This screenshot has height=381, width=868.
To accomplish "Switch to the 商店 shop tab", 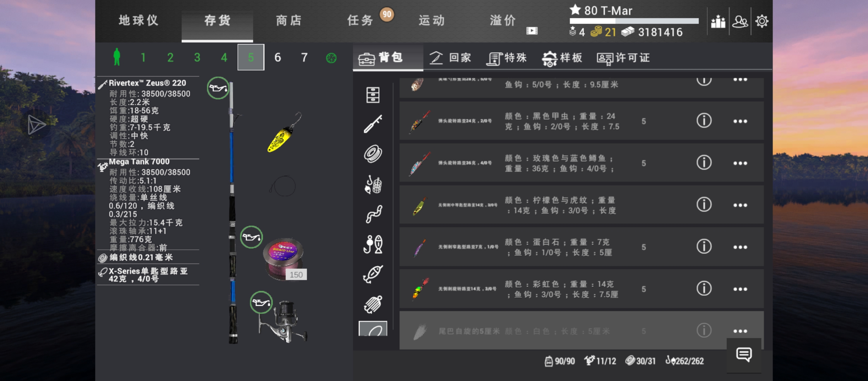I will (289, 20).
